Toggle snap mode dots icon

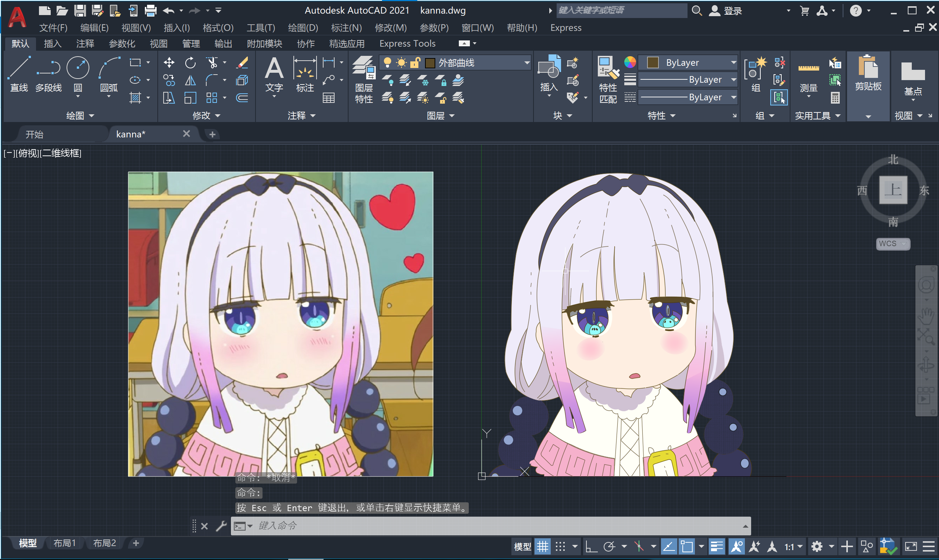pyautogui.click(x=560, y=546)
